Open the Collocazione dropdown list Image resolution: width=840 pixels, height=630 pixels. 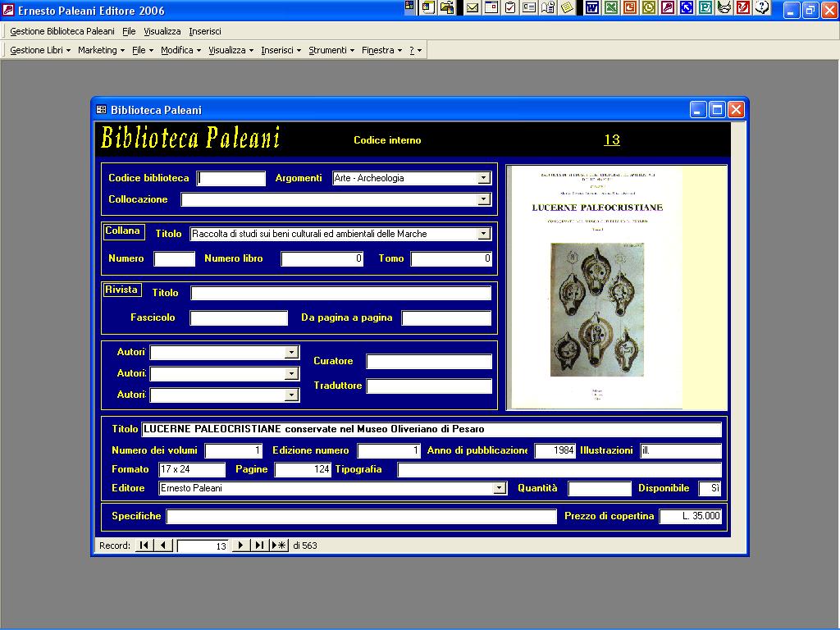click(x=483, y=199)
